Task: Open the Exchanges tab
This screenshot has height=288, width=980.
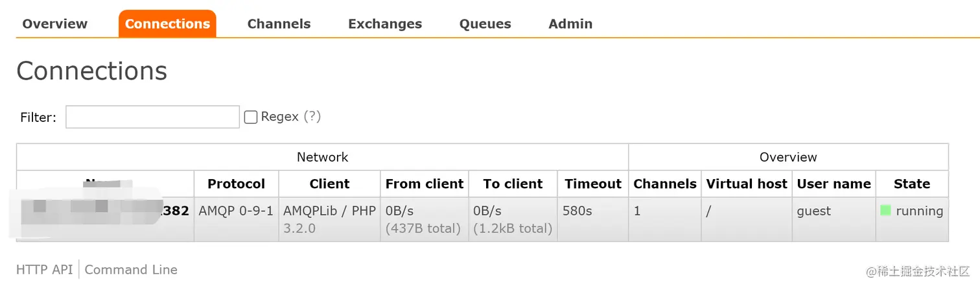Action: (385, 24)
